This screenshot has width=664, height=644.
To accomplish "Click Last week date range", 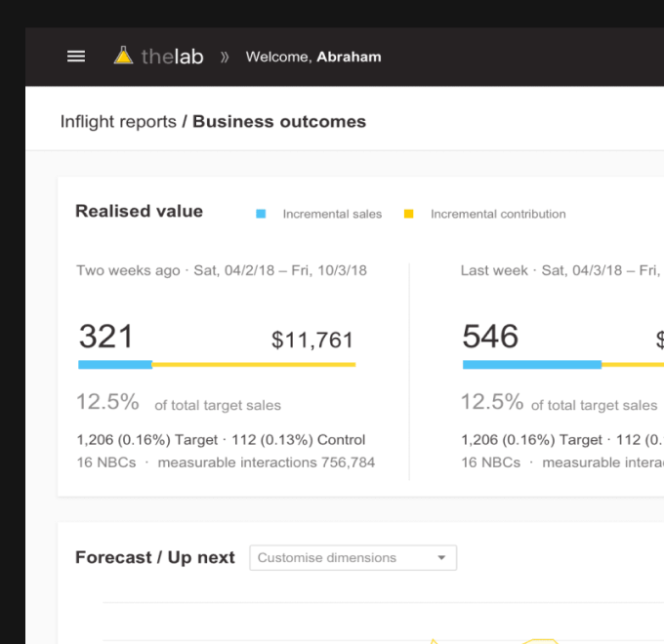I will (561, 270).
